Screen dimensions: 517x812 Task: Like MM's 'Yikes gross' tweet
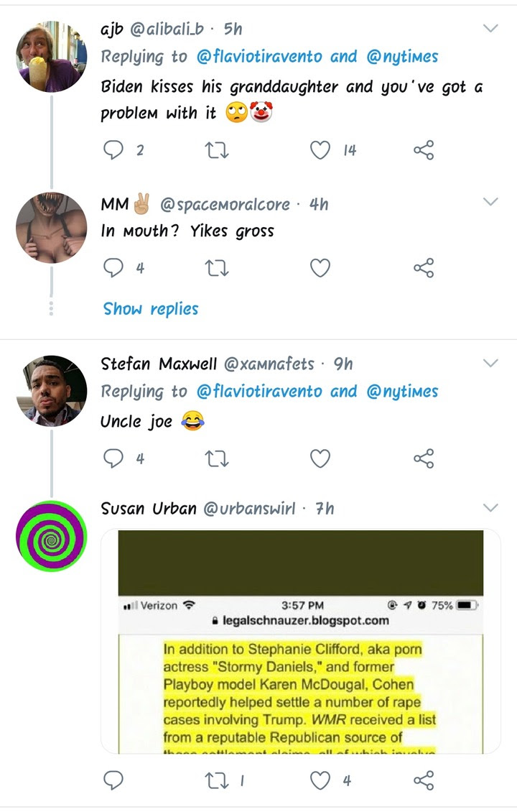pyautogui.click(x=320, y=268)
